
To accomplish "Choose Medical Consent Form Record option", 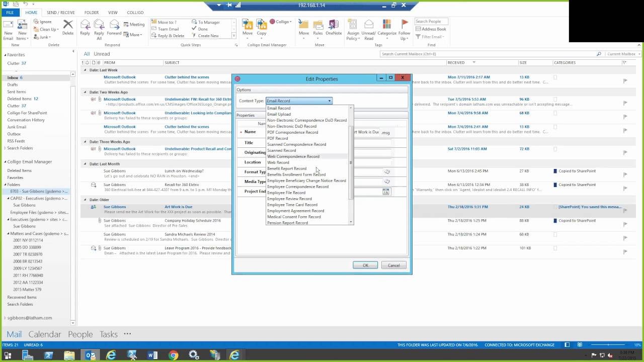I will 294,217.
